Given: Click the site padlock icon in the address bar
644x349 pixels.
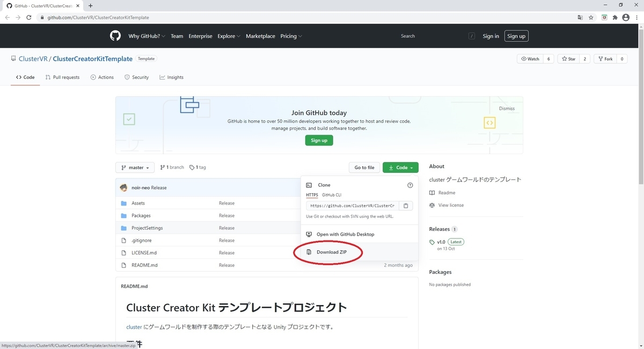Looking at the screenshot, I should (x=42, y=17).
